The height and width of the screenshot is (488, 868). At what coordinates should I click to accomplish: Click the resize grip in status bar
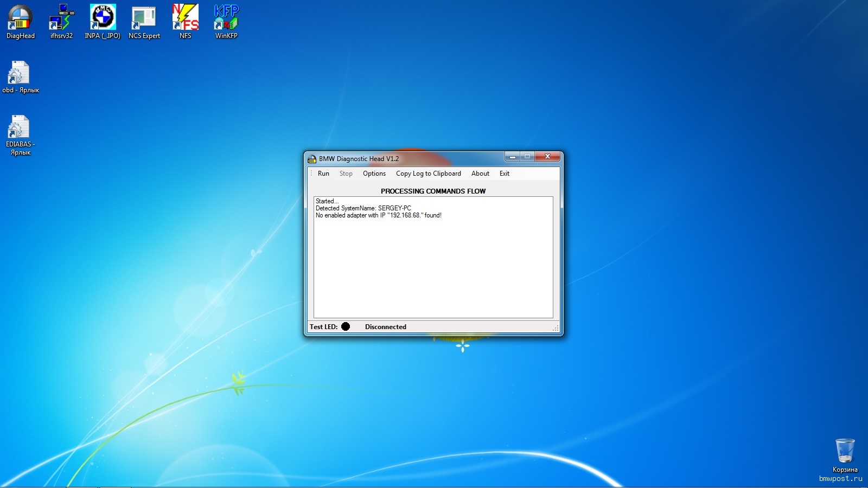556,328
